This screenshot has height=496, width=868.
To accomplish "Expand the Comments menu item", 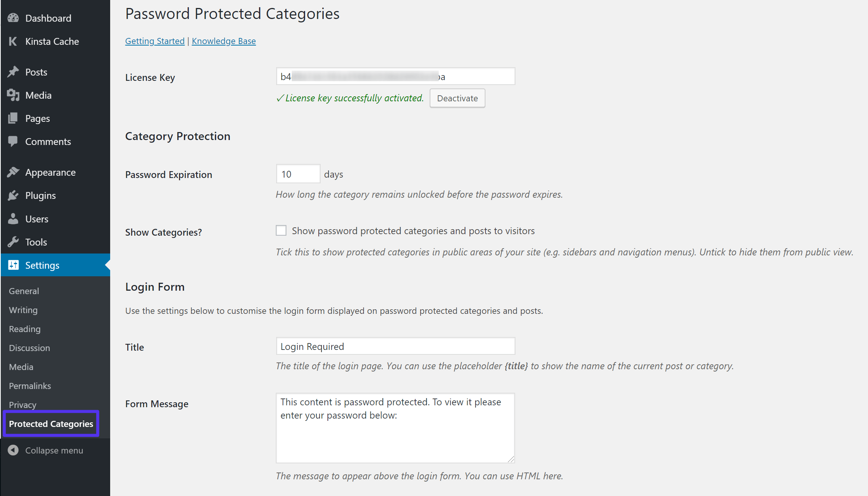I will point(48,141).
